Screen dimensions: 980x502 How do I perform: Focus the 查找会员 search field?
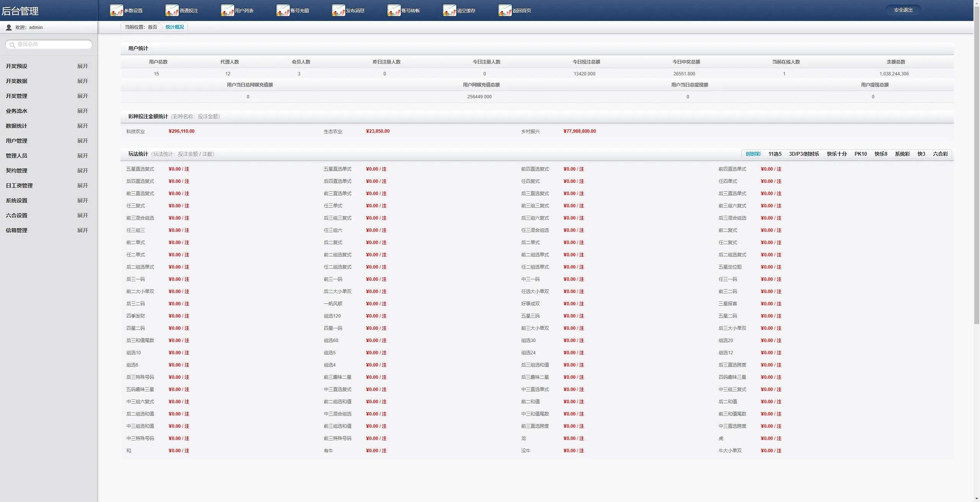pos(49,44)
